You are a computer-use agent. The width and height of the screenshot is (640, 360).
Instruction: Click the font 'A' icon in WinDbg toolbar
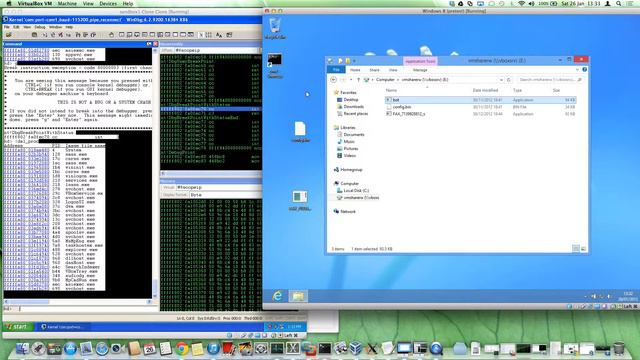pos(219,35)
